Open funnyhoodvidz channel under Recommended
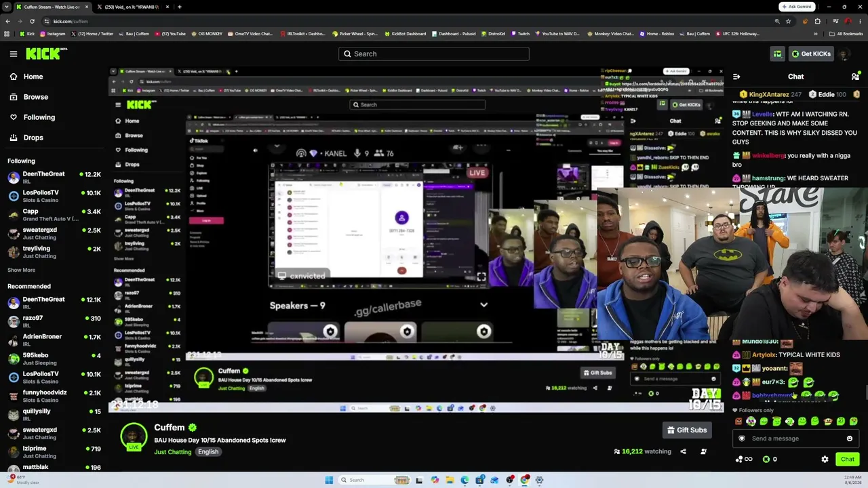The image size is (868, 488). click(x=54, y=396)
